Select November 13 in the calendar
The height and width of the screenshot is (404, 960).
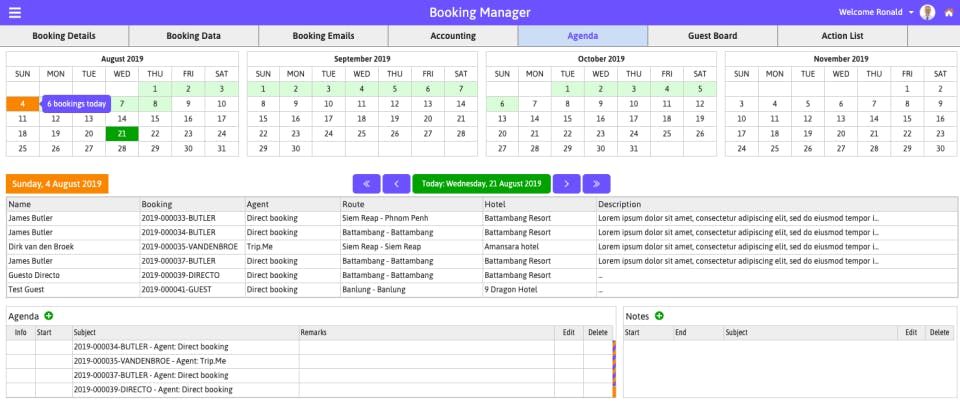click(x=841, y=119)
